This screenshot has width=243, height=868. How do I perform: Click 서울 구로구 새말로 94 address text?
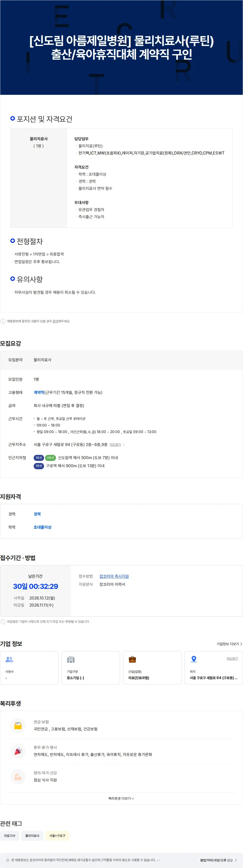(x=70, y=444)
